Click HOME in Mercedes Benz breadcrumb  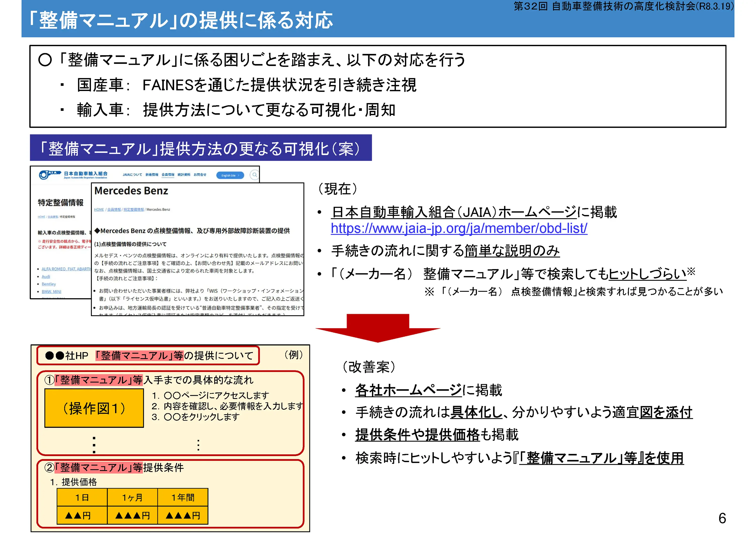click(99, 210)
